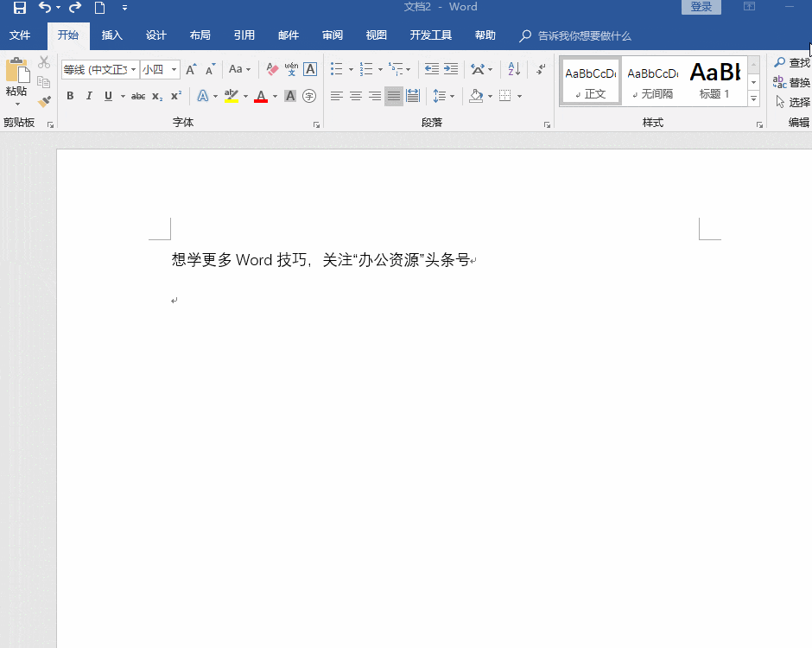Screen dimensions: 812x648
Task: Toggle Bold formatting
Action: (70, 96)
